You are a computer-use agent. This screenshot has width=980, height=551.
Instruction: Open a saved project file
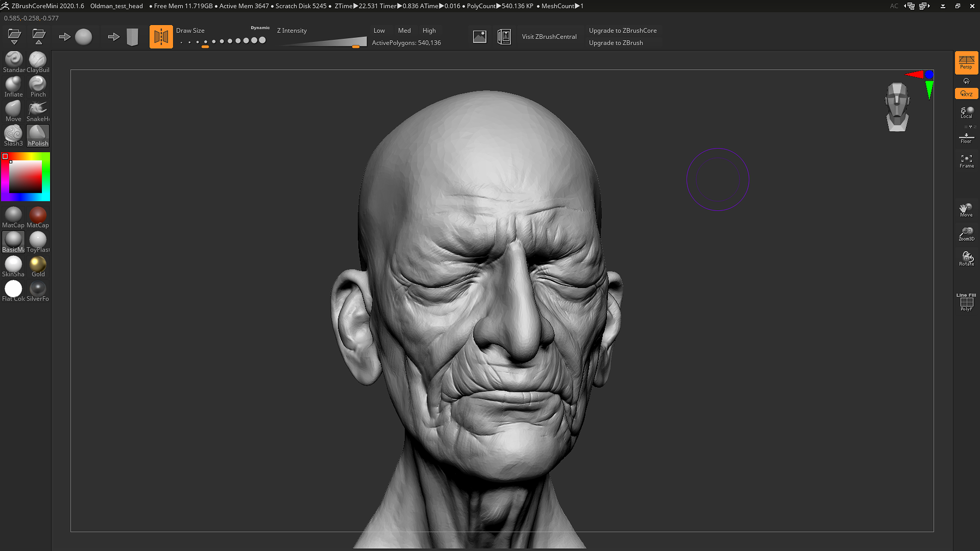click(14, 36)
